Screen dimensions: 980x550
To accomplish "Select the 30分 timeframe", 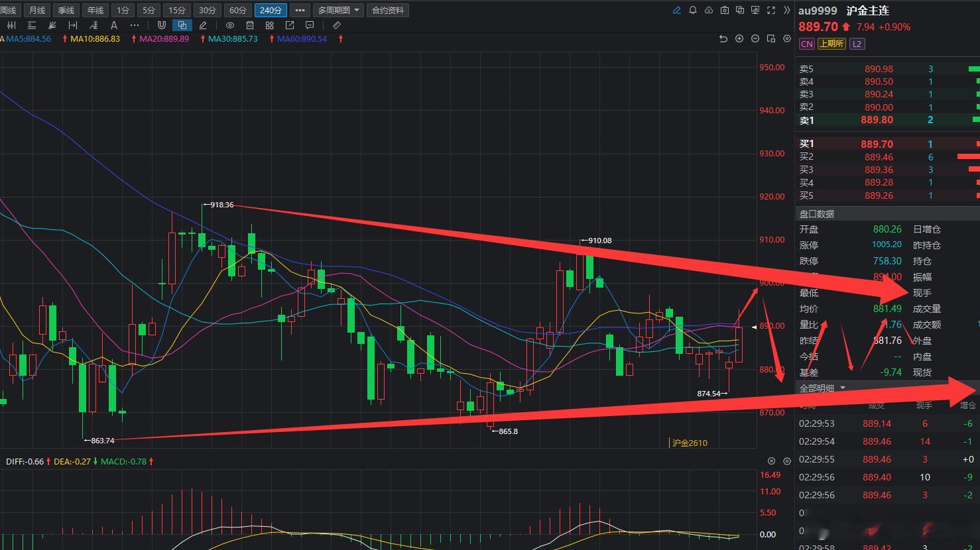I will point(208,11).
